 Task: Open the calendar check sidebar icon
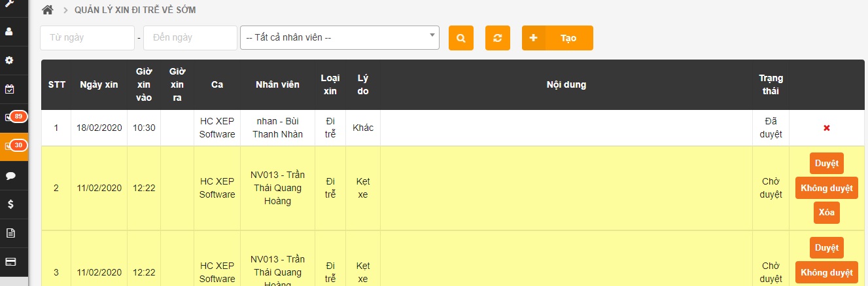10,89
